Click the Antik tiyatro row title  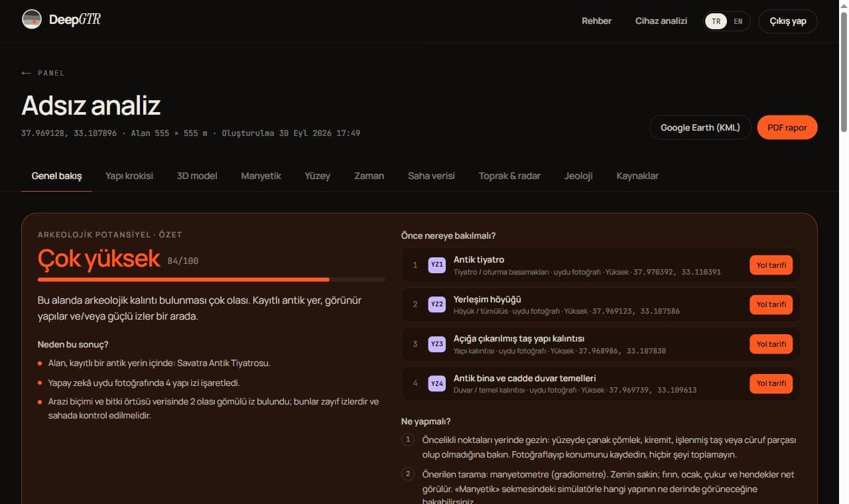(x=479, y=260)
